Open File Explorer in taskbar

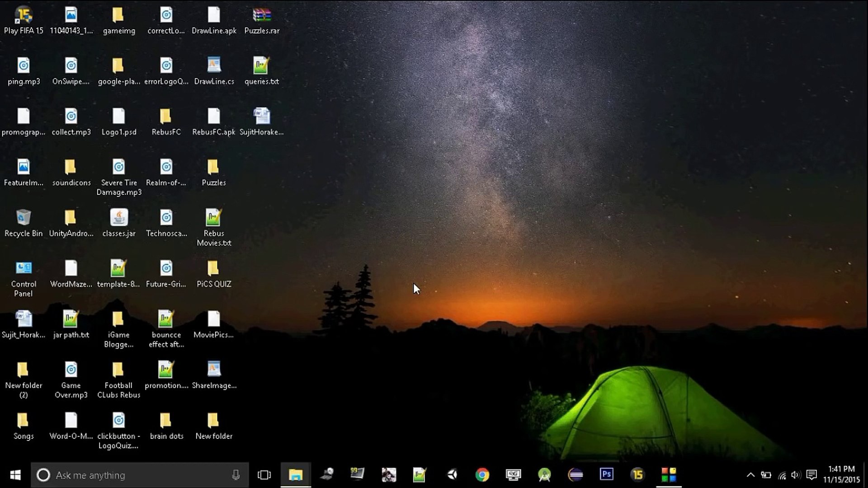pyautogui.click(x=296, y=474)
